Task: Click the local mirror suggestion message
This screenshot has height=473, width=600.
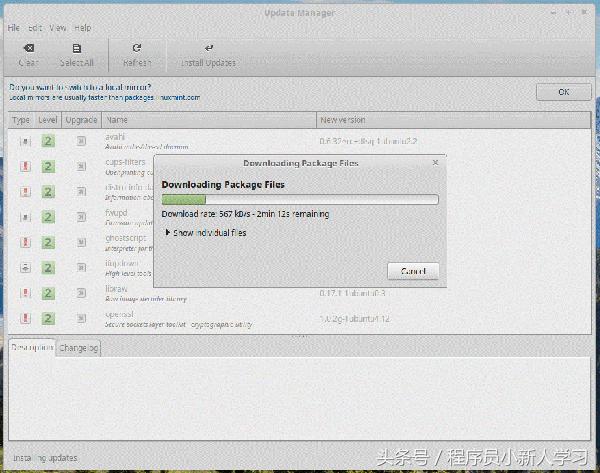Action: (x=104, y=92)
